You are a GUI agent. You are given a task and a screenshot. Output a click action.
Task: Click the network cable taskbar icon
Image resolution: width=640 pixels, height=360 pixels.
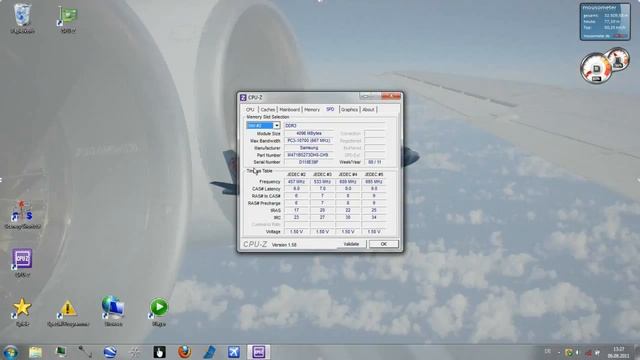tap(85, 352)
